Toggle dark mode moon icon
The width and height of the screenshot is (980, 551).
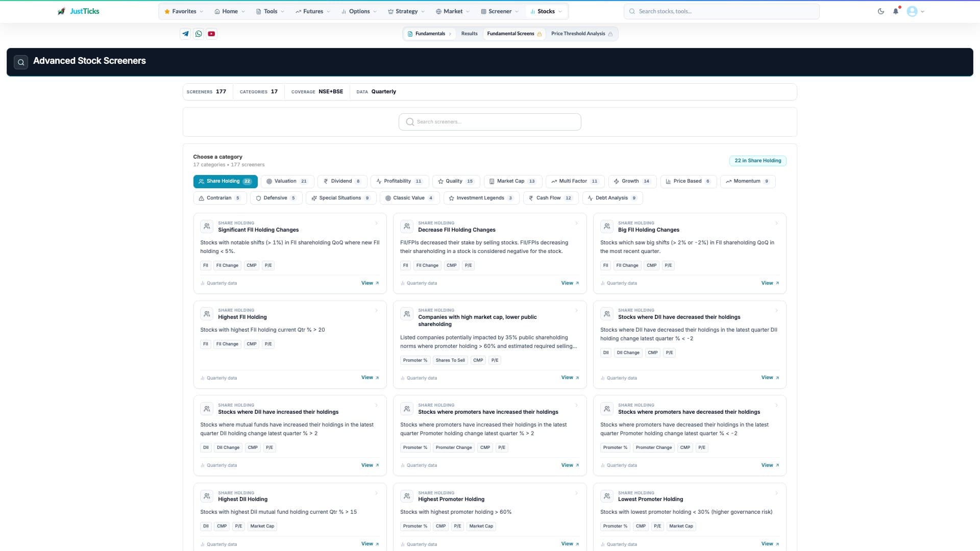coord(881,11)
